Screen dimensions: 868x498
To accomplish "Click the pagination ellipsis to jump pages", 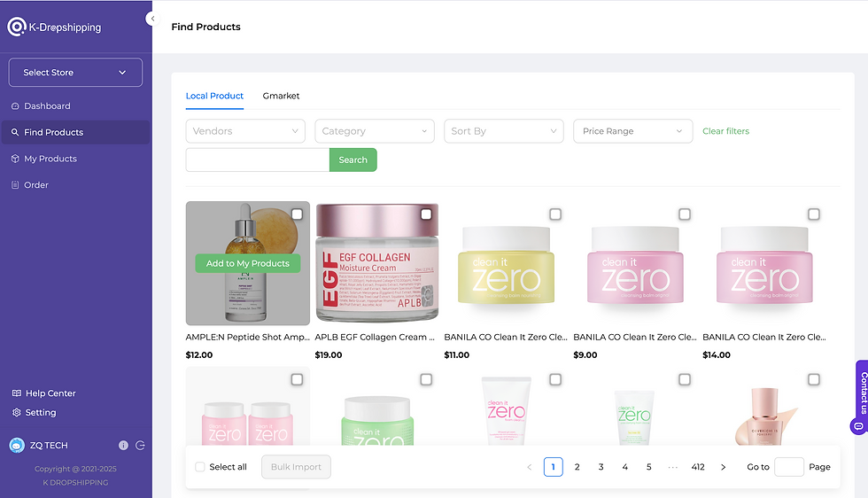I will tap(672, 467).
